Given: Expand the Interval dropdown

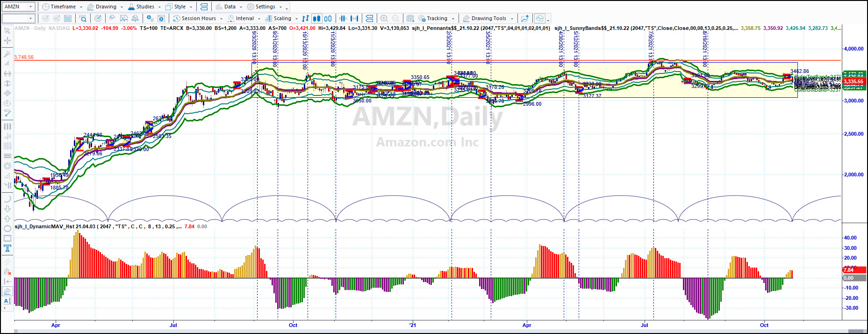Looking at the screenshot, I should tap(259, 19).
